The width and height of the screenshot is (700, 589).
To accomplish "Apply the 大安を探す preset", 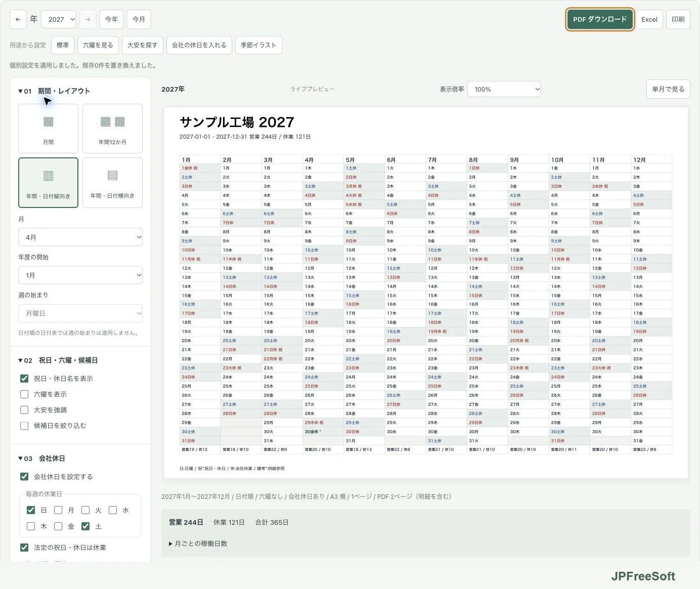I will (143, 45).
